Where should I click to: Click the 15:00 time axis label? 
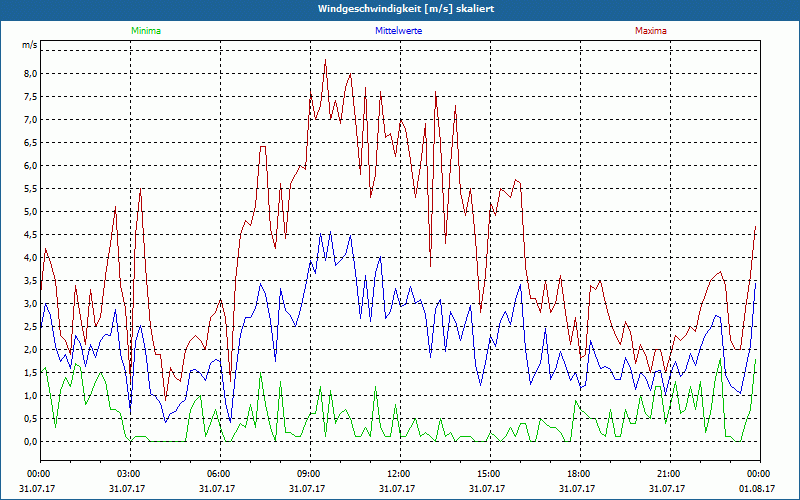(x=490, y=474)
